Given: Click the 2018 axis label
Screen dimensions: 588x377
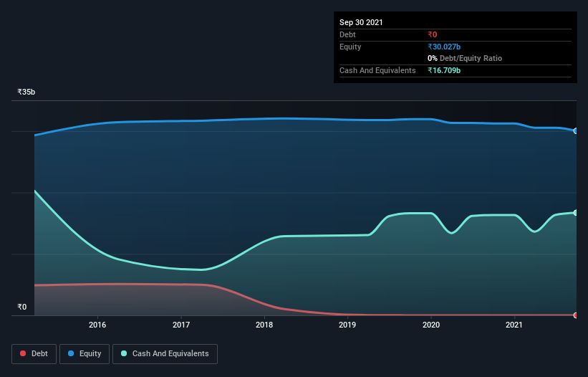Looking at the screenshot, I should 264,325.
